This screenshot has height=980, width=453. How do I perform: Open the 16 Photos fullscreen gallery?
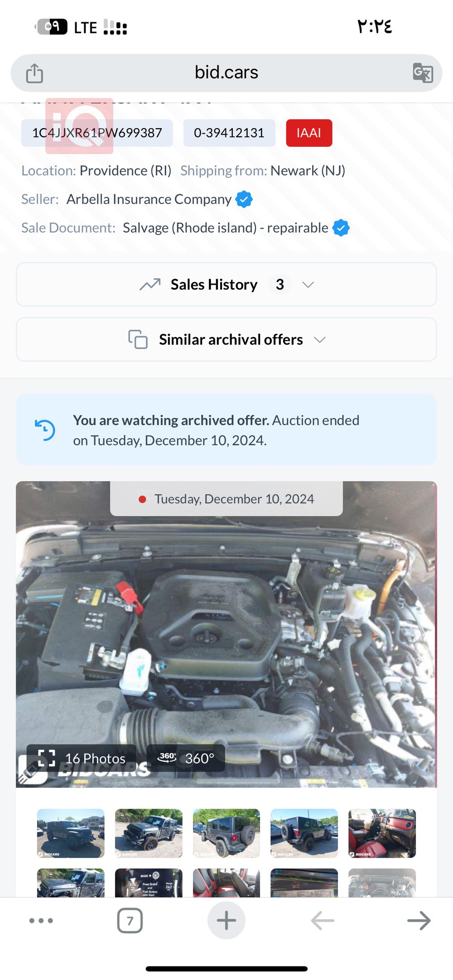point(82,758)
